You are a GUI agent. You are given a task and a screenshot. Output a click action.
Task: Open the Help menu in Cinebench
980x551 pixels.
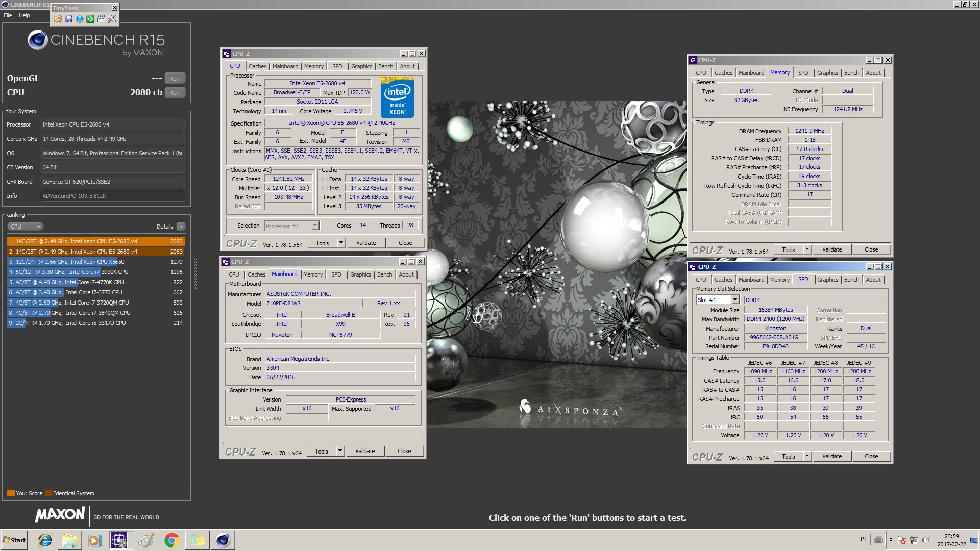tap(24, 15)
